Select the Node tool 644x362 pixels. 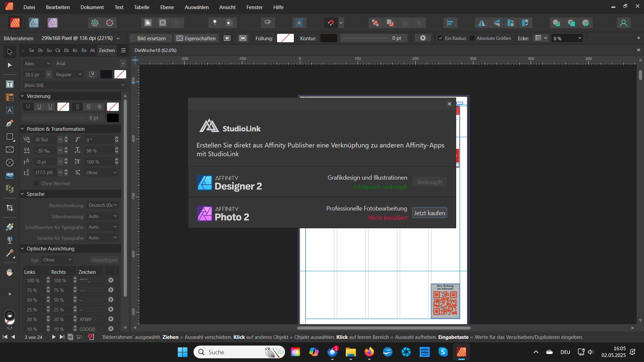(x=10, y=65)
